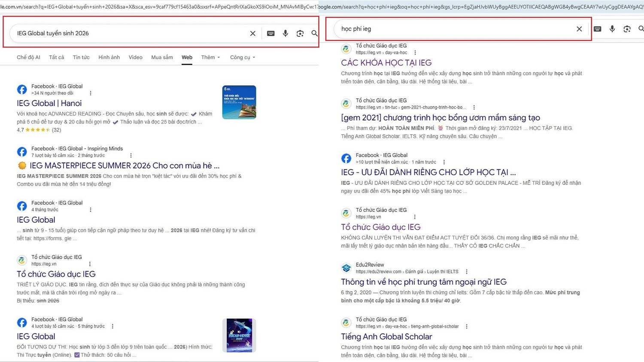Open options for 'IEG - ƯU ĐÃI' Facebook result

[x=444, y=162]
